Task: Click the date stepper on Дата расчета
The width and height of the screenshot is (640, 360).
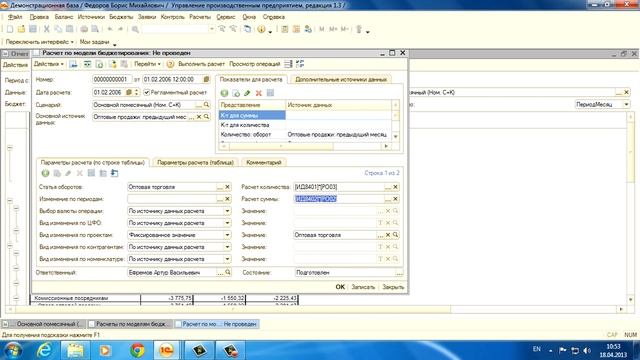Action: [x=137, y=92]
